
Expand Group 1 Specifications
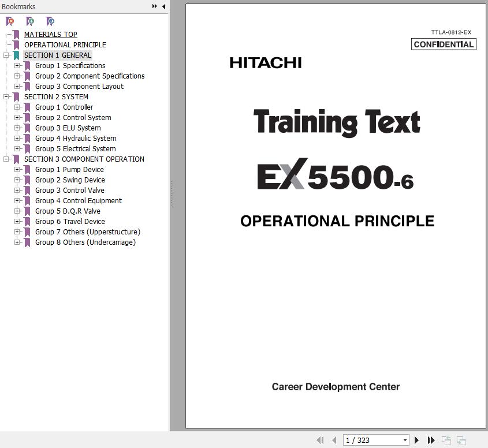[x=17, y=66]
